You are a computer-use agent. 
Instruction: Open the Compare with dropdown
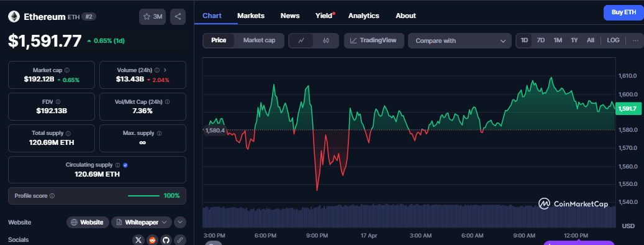coord(460,40)
